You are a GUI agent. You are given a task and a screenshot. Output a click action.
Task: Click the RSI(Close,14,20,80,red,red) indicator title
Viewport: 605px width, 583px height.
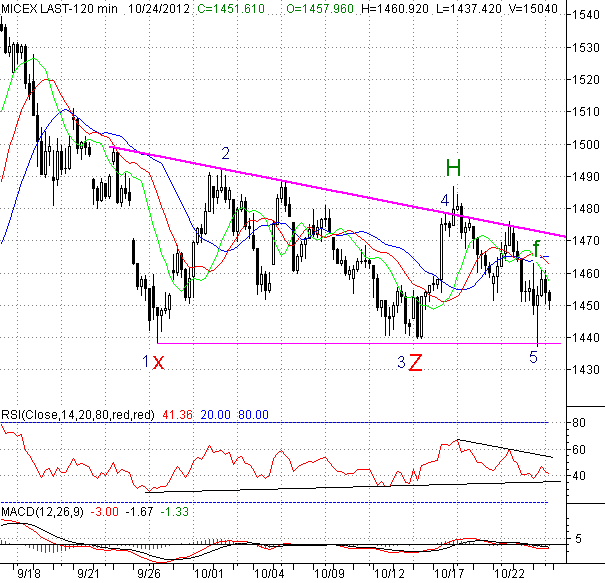point(78,415)
